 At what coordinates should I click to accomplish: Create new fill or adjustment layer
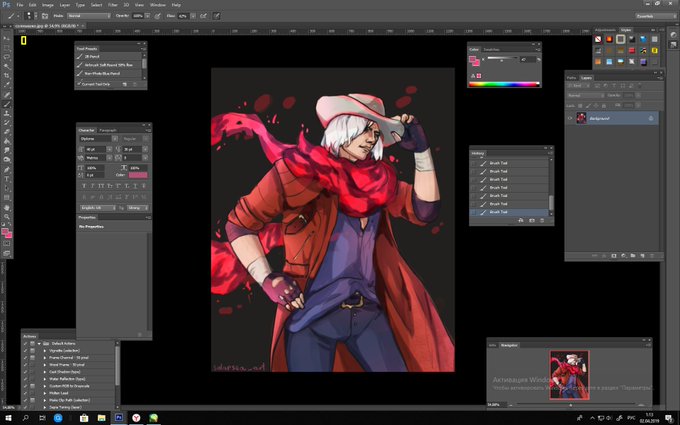[623, 256]
